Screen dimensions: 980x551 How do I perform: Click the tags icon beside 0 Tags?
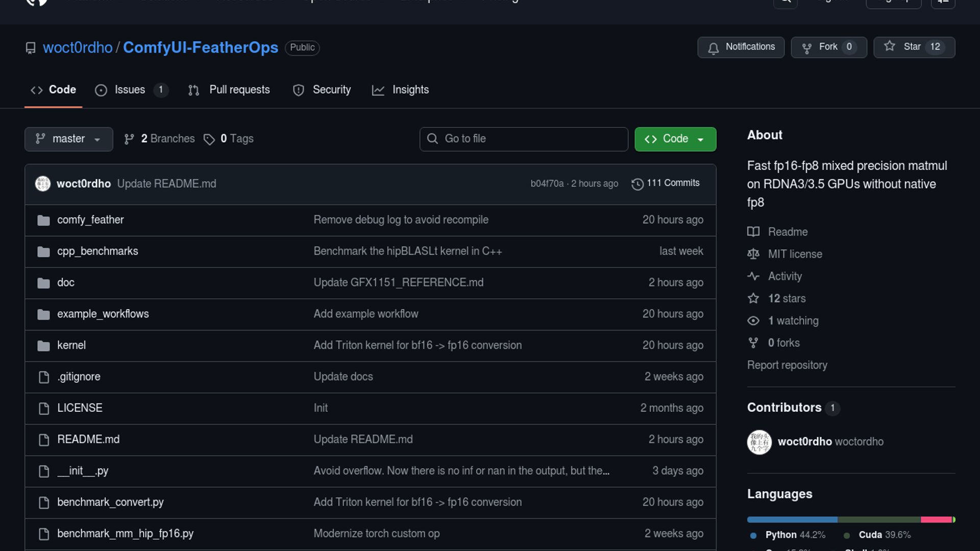pos(209,139)
